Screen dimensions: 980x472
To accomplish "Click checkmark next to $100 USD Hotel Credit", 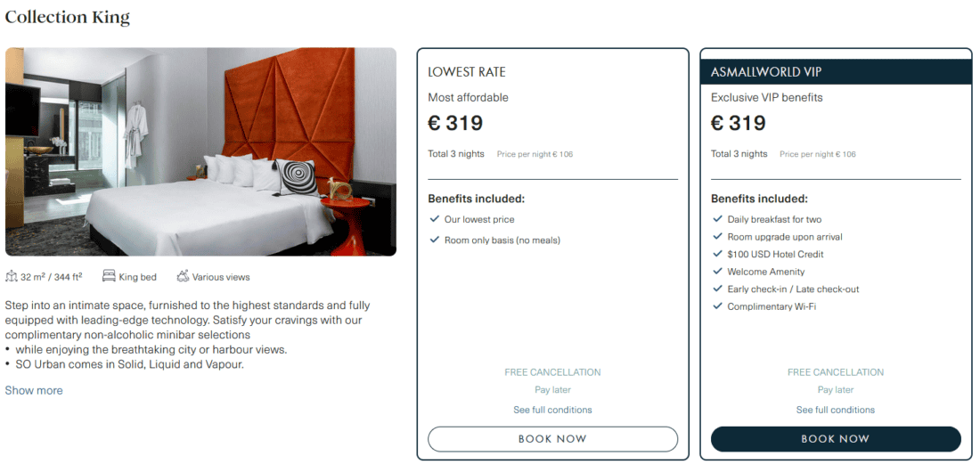I will (717, 255).
